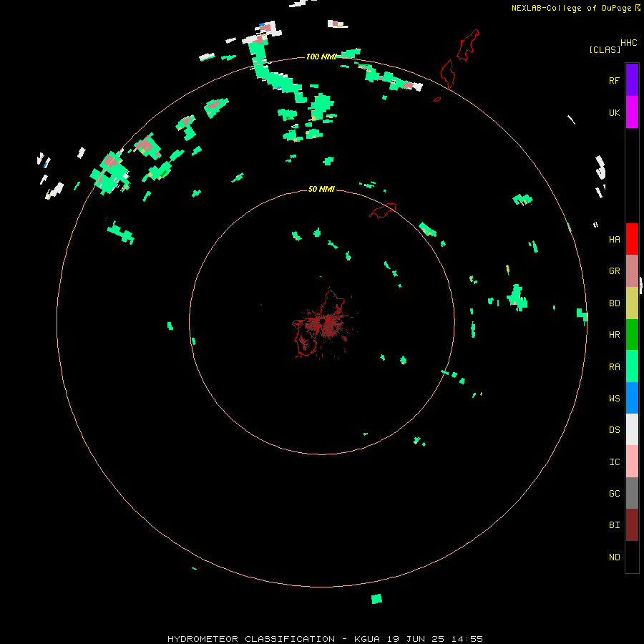Click the GC legend label
644x644 pixels.
(x=614, y=493)
